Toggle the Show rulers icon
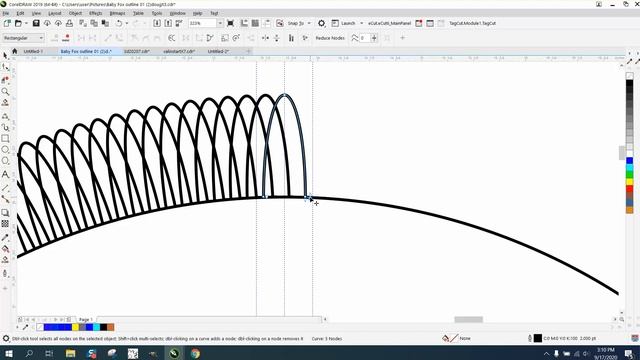 (244, 23)
